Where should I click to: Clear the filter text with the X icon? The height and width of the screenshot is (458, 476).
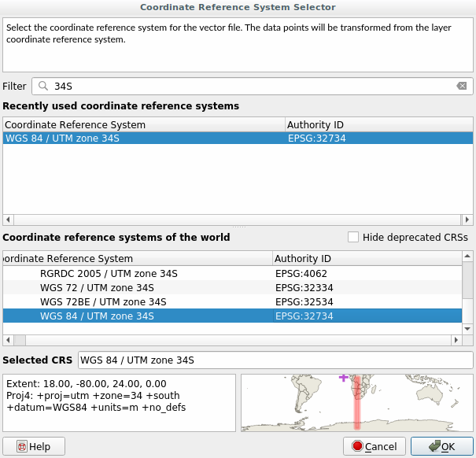click(462, 86)
